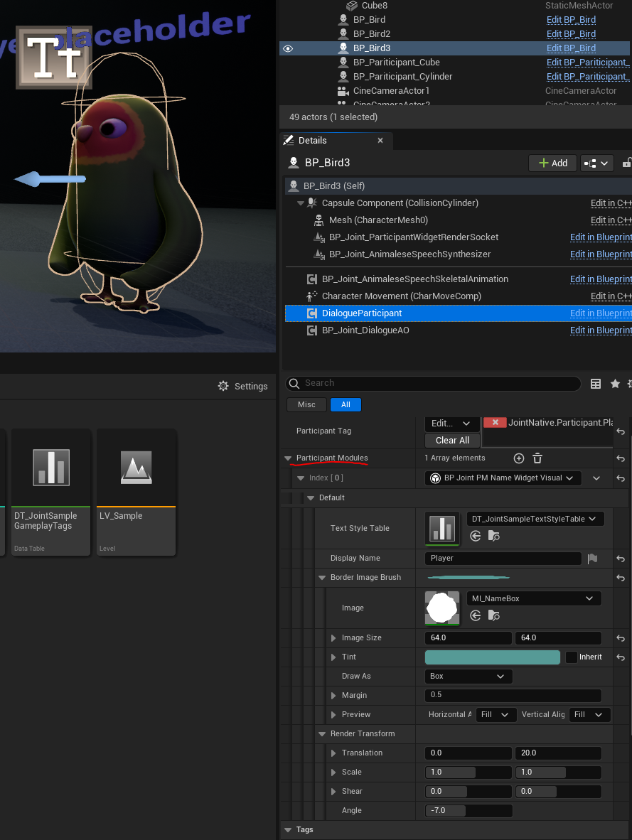Toggle visibility eye for BP_Bird3
Viewport: 632px width, 840px height.
[x=288, y=48]
